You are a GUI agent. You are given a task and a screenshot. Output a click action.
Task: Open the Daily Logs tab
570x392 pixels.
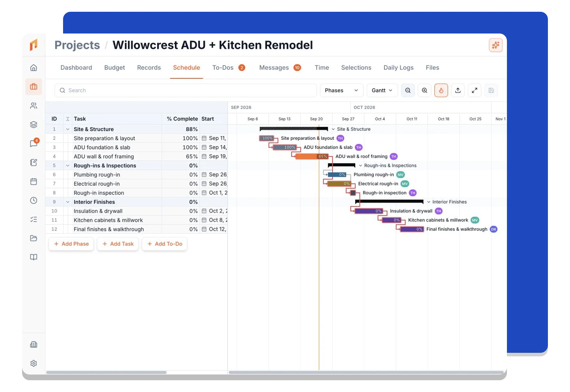coord(399,68)
